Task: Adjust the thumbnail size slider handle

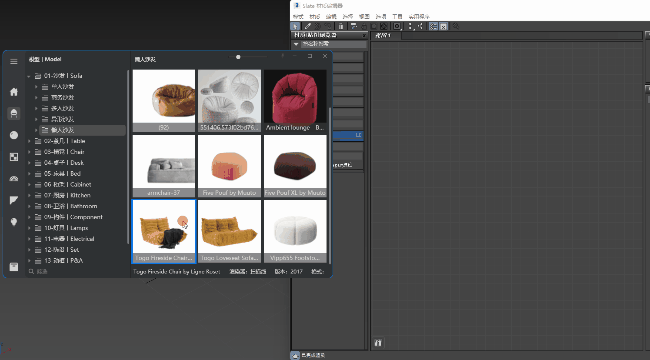Action: (x=238, y=57)
